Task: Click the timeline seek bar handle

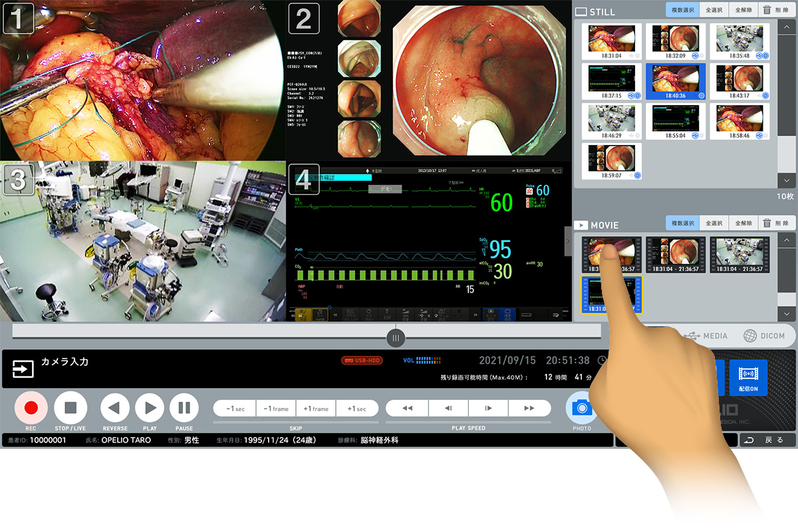Action: click(396, 338)
